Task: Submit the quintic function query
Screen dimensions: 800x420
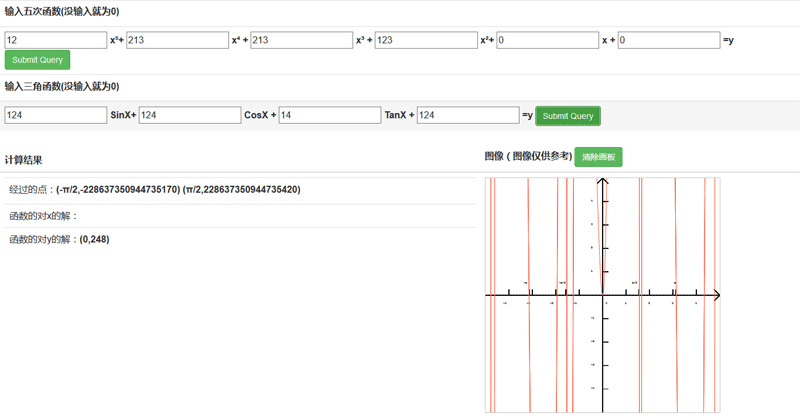Action: click(37, 60)
